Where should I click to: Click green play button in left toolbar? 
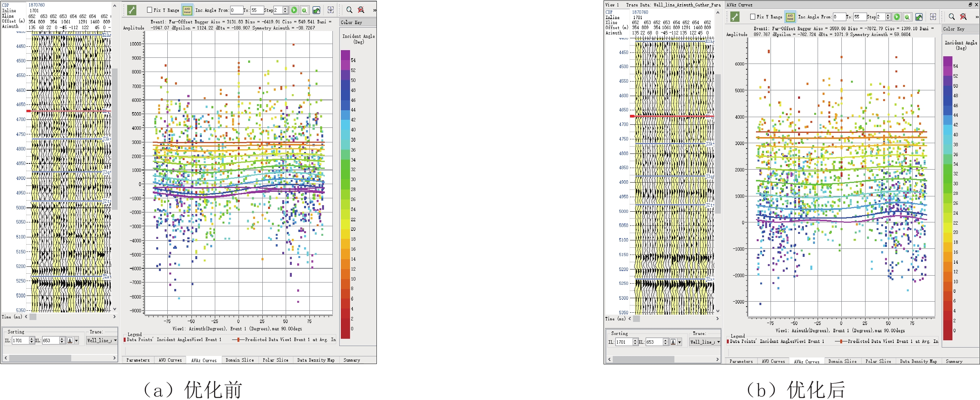point(294,10)
